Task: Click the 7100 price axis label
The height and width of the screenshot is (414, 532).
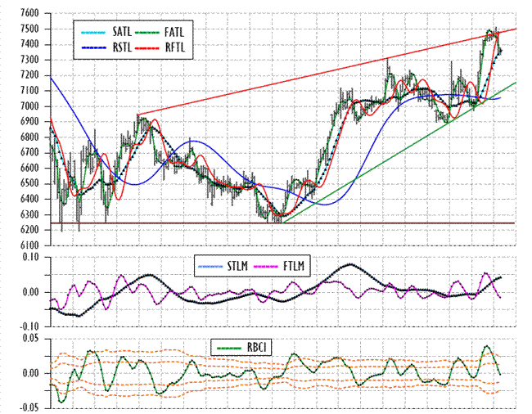Action: [x=29, y=91]
